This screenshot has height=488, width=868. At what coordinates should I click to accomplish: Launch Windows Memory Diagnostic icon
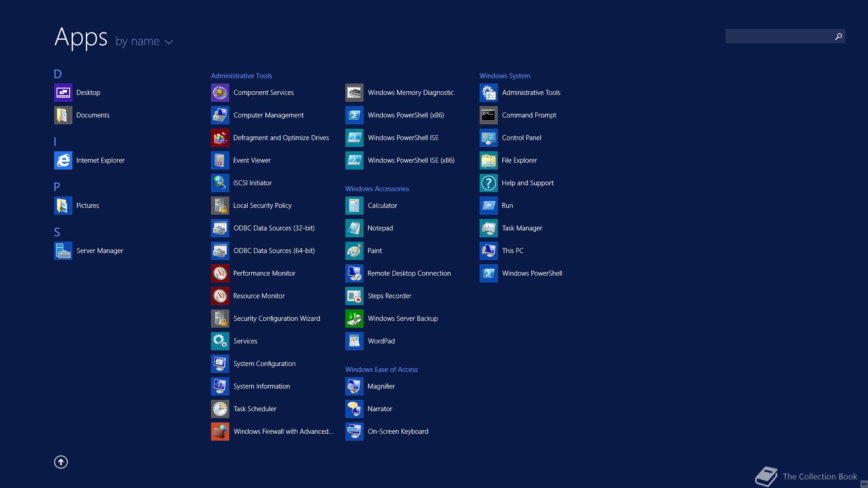pyautogui.click(x=354, y=93)
